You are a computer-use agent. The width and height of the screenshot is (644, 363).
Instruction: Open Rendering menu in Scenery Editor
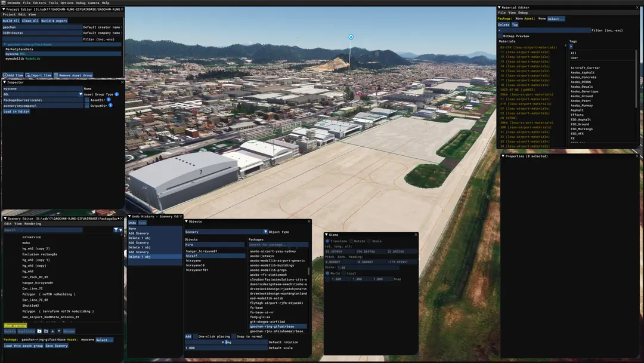[x=32, y=224]
